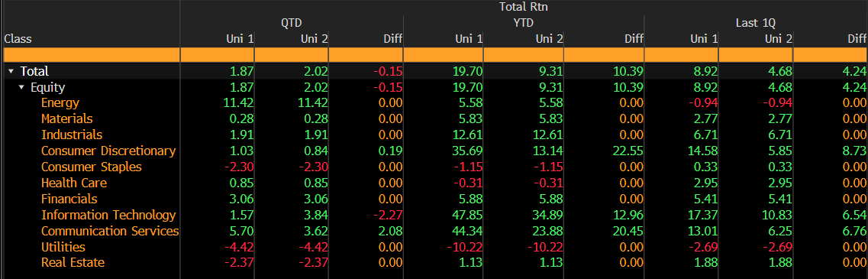Sort by Uni 1 under Last 1Q
This screenshot has height=279, width=868.
[x=705, y=39]
